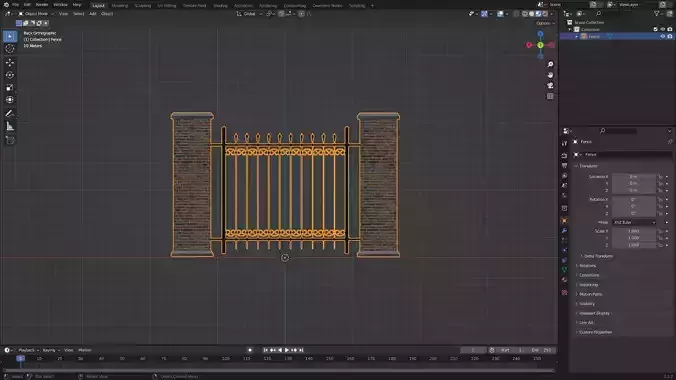Expand the Collections panel
This screenshot has width=676, height=380.
click(588, 275)
